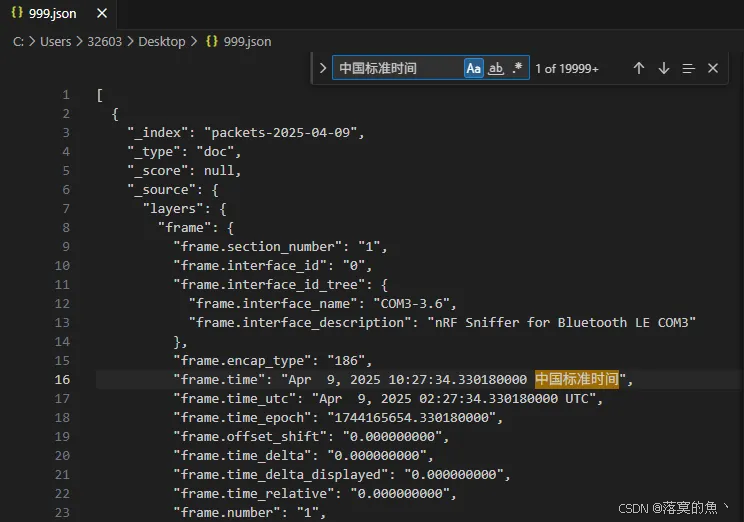Click "frame.interface_id_tree" key
Viewport: 744px width, 522px height.
[273, 285]
